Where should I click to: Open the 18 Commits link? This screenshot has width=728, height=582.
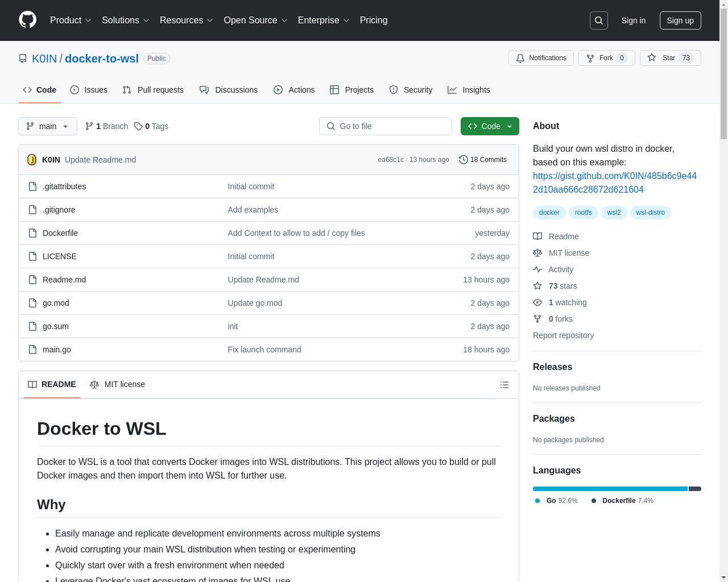483,160
